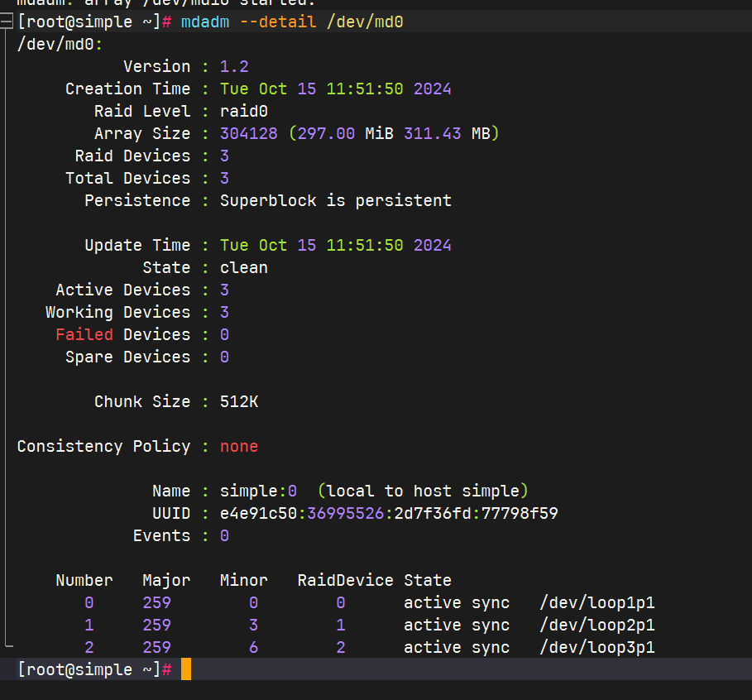The width and height of the screenshot is (752, 700).
Task: Click the /dev/loop3p1 device path
Action: 596,648
